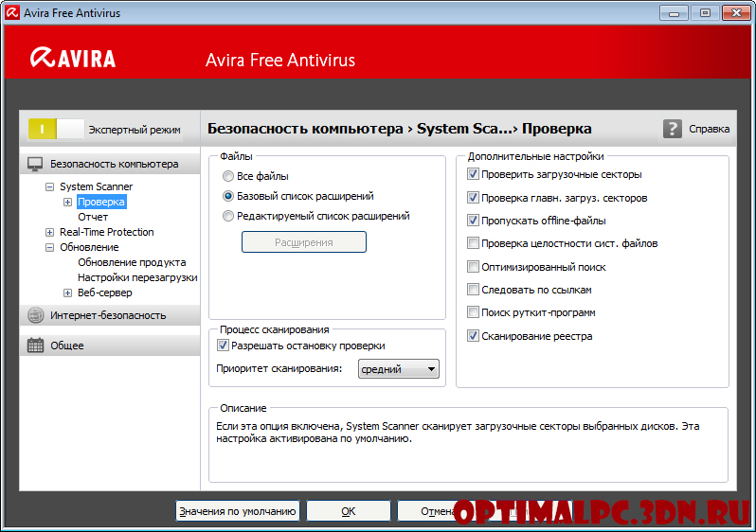Open Настройки перезагрузки settings

pyautogui.click(x=137, y=277)
